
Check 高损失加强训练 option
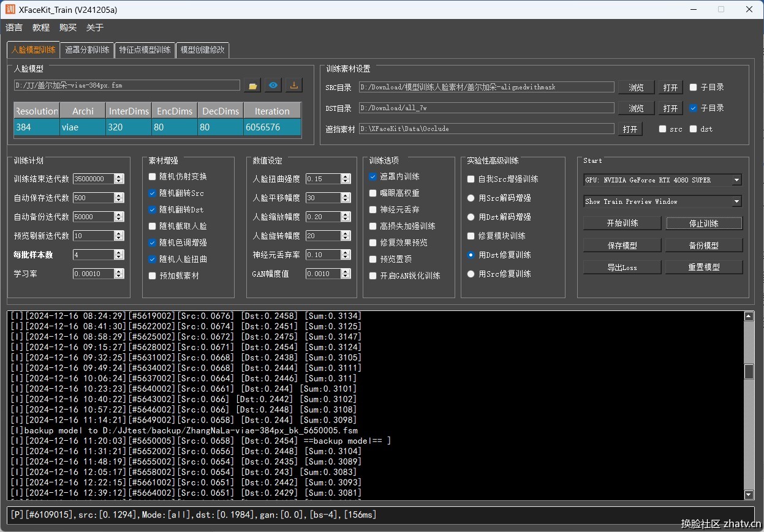coord(373,226)
